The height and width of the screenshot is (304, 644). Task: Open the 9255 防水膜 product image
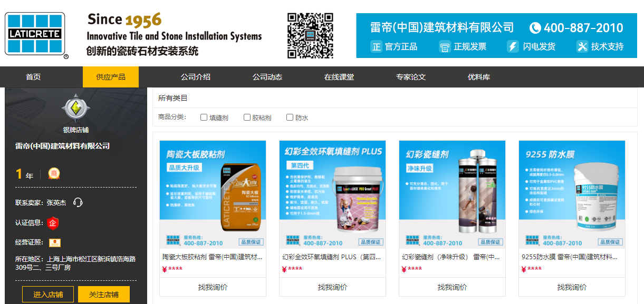(572, 194)
